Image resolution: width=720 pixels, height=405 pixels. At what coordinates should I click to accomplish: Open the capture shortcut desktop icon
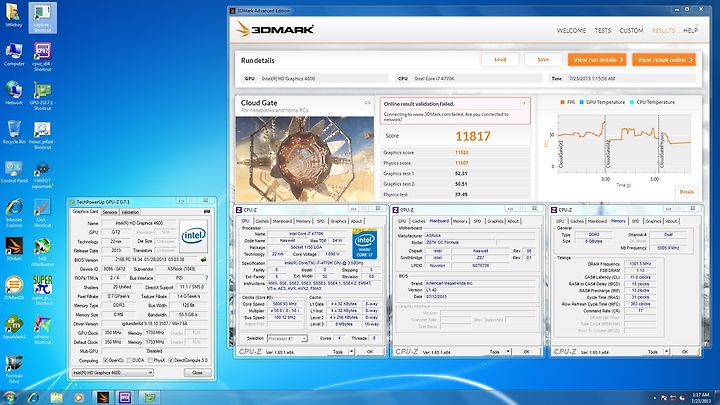point(42,17)
